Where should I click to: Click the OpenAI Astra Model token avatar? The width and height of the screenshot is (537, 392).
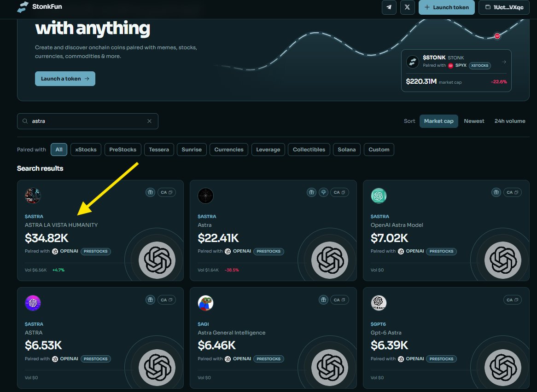(x=379, y=196)
